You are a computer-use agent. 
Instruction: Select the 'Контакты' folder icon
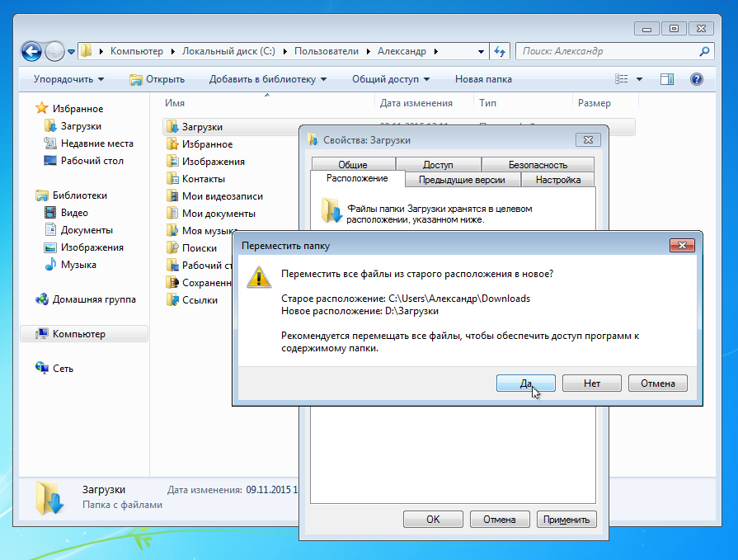pos(172,179)
